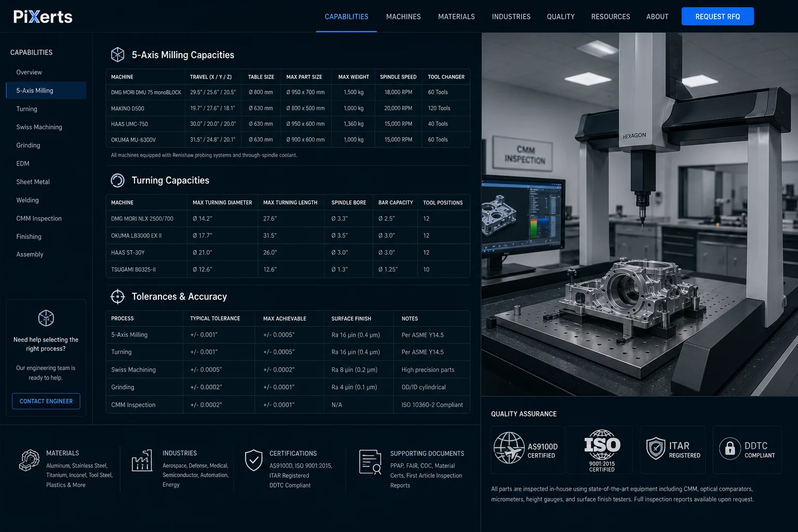Open the Capabilities nav tab
Screen dimensions: 798x532
347,17
